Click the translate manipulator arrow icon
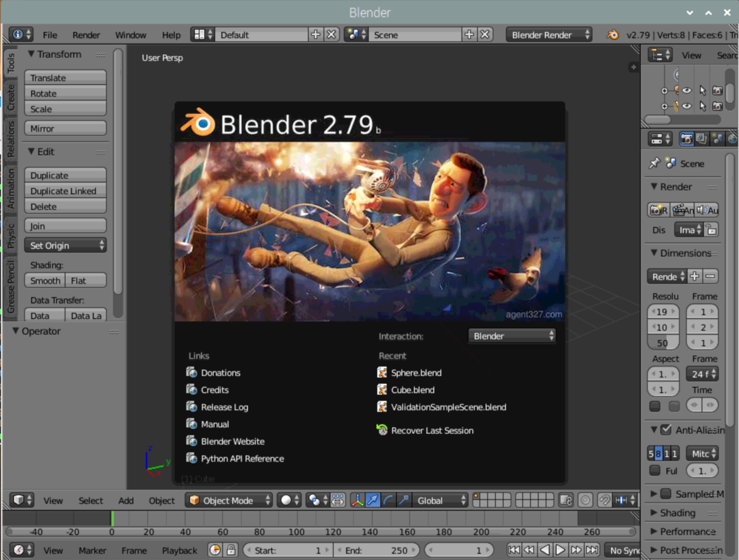The image size is (739, 560). click(x=373, y=500)
